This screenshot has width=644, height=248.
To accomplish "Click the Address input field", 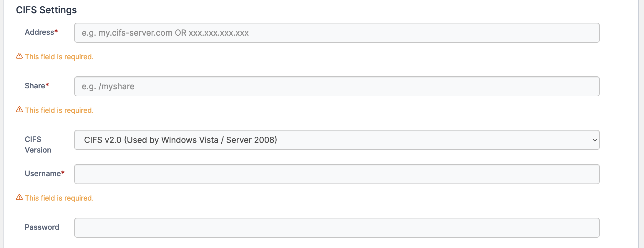I will coord(337,33).
